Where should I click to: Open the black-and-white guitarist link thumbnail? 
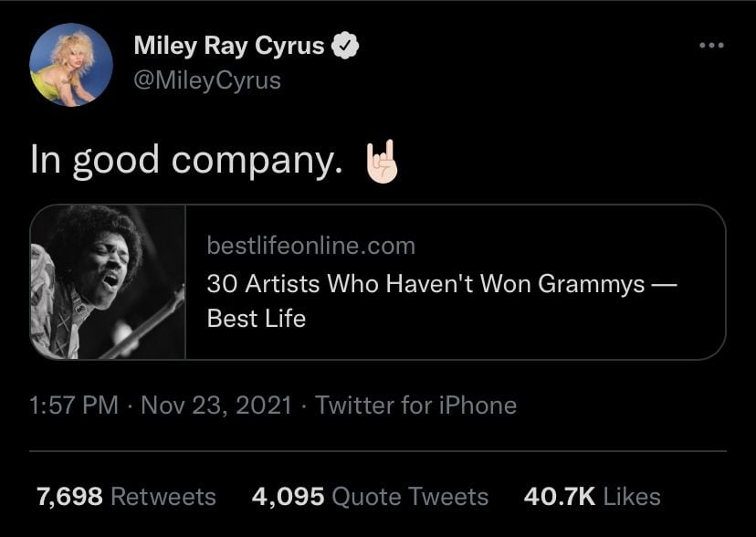(x=108, y=282)
